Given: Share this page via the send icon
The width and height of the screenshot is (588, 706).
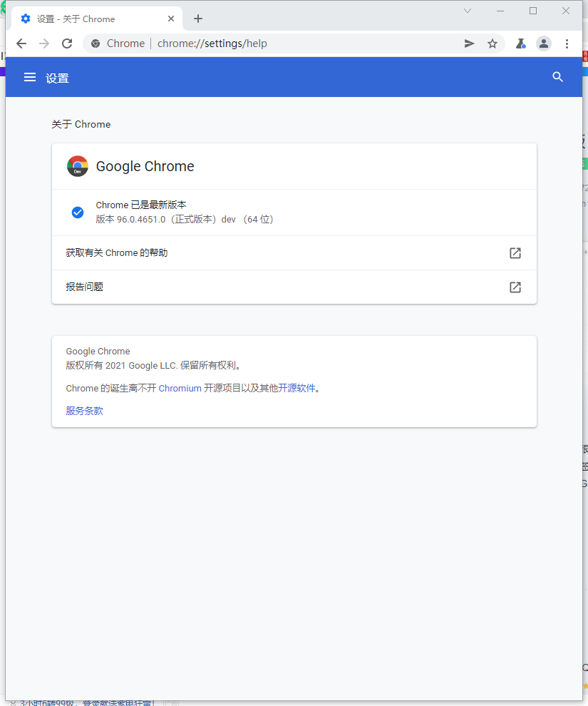Looking at the screenshot, I should [469, 44].
